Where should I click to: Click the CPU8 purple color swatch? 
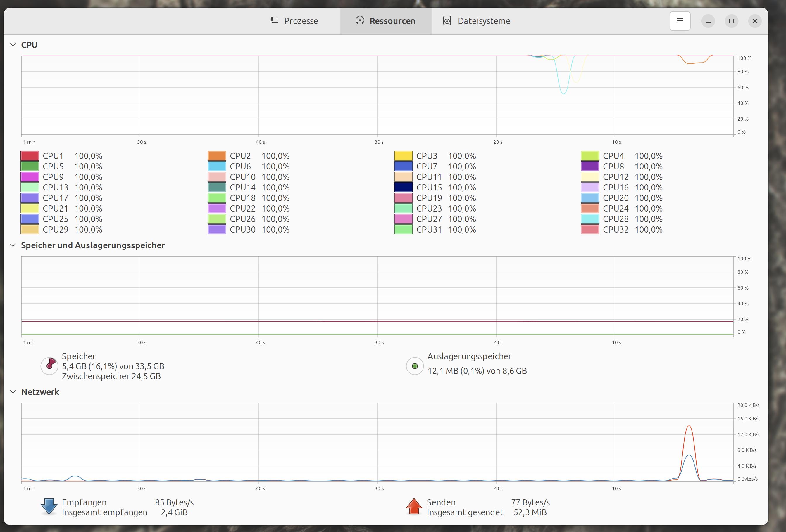click(x=590, y=166)
